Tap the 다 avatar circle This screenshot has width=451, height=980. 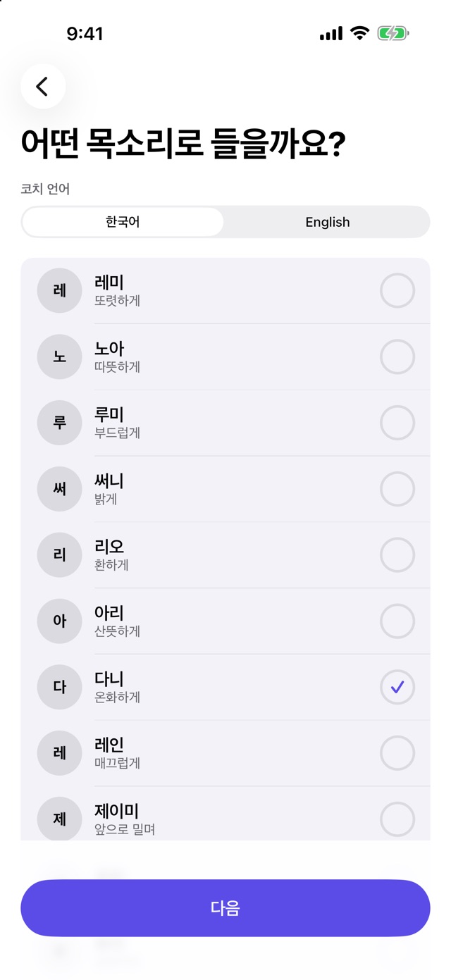pyautogui.click(x=60, y=687)
